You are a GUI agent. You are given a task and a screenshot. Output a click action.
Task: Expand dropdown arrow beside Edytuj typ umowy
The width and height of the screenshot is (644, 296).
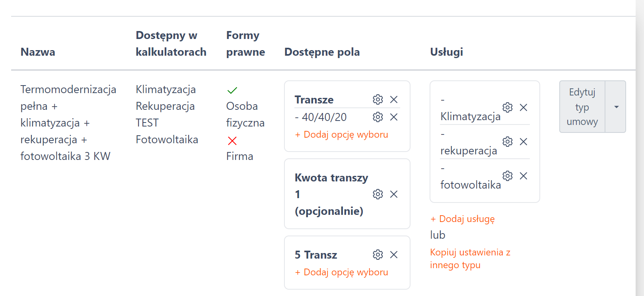pos(616,107)
